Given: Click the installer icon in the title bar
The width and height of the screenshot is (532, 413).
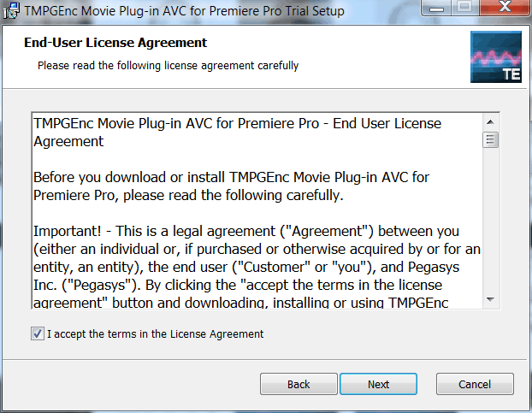Looking at the screenshot, I should [x=11, y=10].
